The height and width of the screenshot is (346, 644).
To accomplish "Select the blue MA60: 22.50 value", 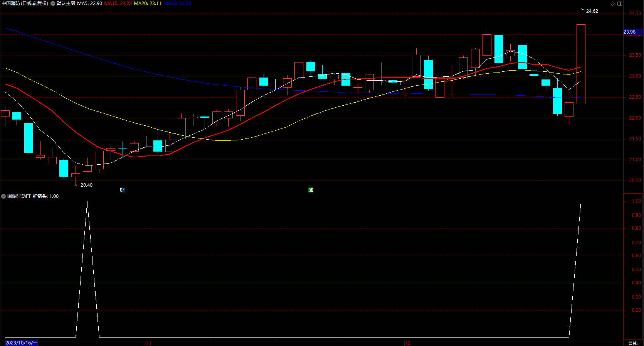I will (x=177, y=3).
